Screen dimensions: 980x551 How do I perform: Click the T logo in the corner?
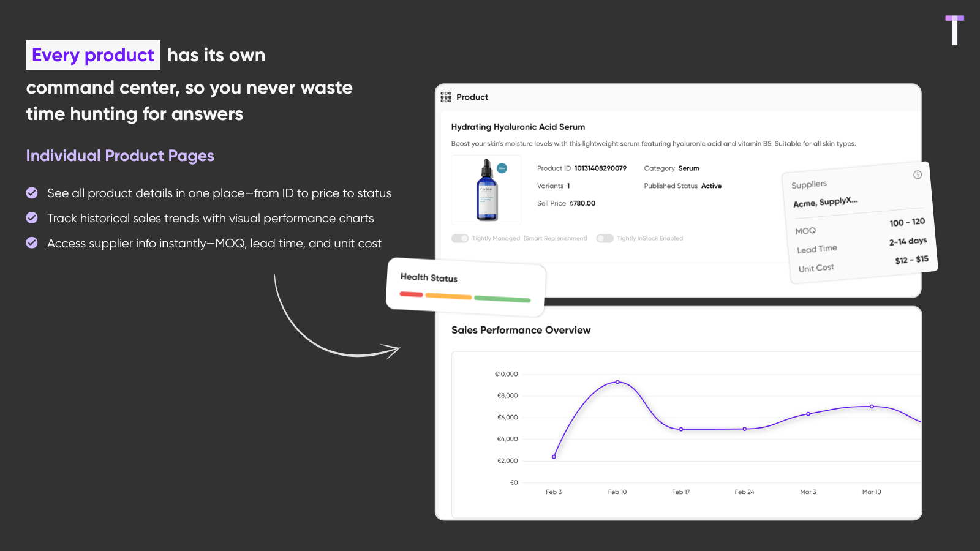tap(954, 30)
